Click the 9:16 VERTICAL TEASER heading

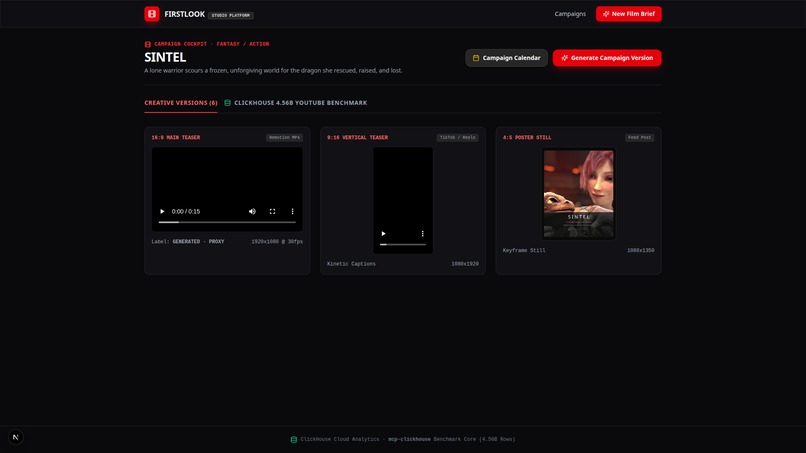click(358, 138)
